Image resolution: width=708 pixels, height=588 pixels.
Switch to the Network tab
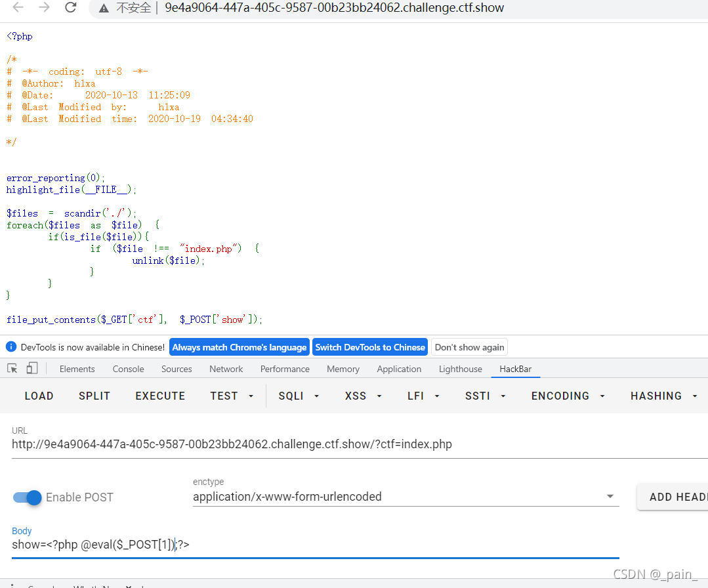click(x=226, y=369)
